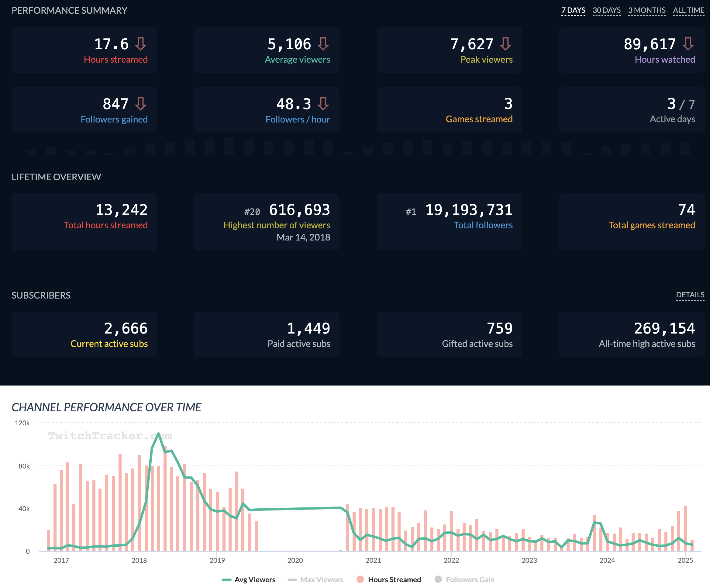Click the 2018 peak on Avg Viewers line

pyautogui.click(x=158, y=434)
